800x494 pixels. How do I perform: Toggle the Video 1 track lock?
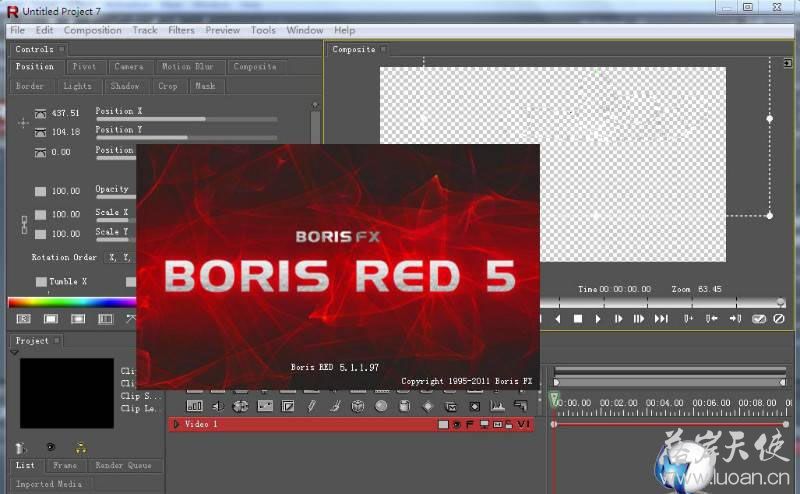[x=509, y=425]
